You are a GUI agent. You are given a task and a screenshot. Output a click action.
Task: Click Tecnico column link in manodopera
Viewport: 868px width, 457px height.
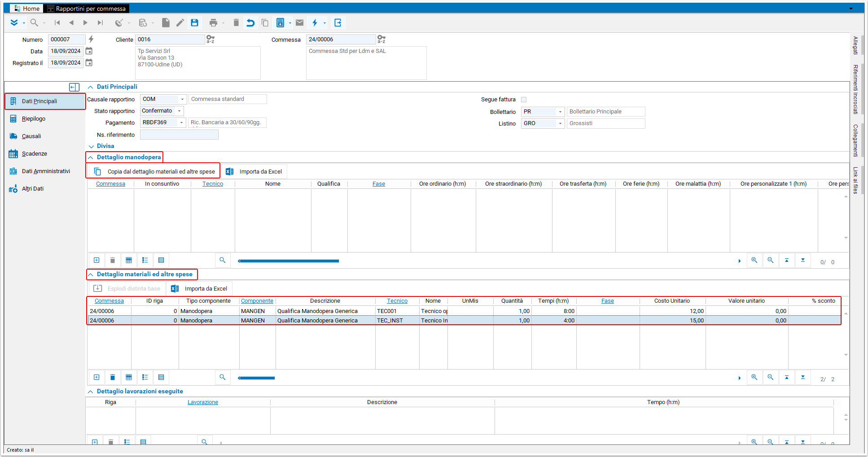[x=213, y=184]
